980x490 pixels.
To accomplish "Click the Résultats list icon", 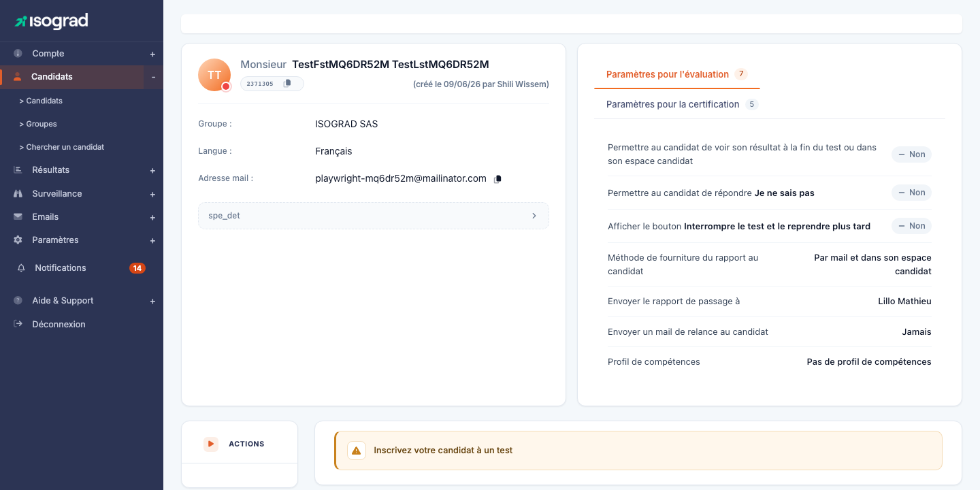I will [18, 170].
